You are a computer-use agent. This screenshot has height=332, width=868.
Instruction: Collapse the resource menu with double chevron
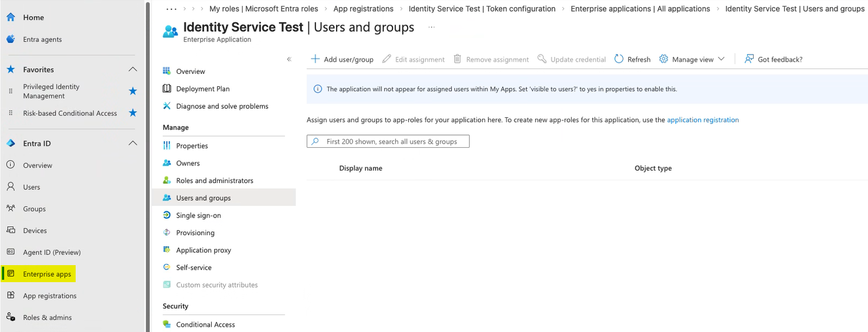coord(289,59)
